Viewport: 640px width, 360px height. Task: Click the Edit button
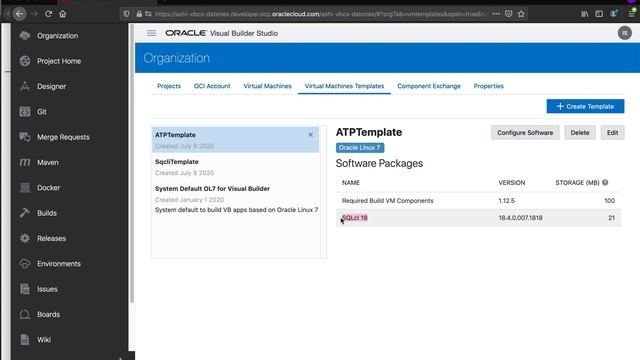coord(612,133)
